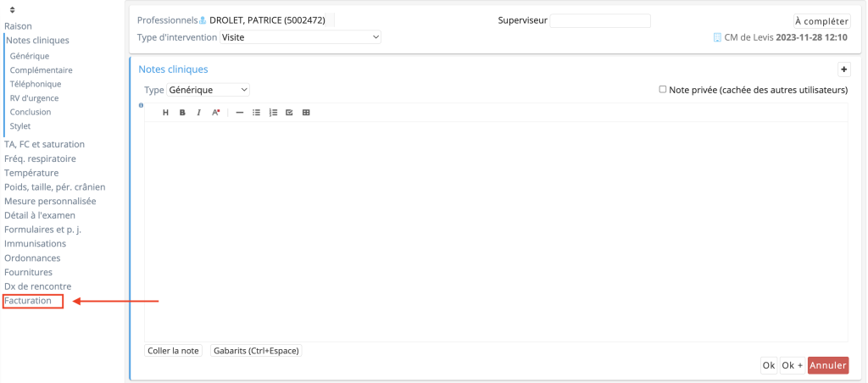
Task: Click the professional icon next to DROLET, PATRICE
Action: coord(203,21)
